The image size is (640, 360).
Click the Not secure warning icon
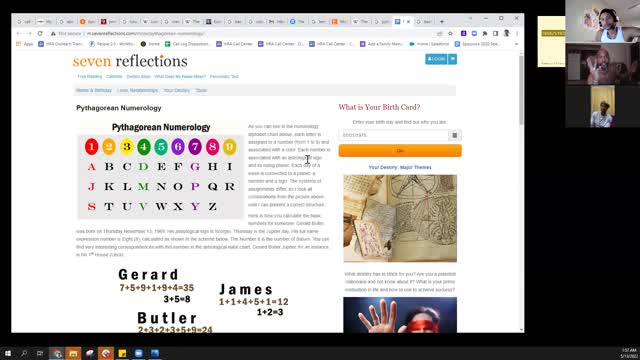point(53,33)
